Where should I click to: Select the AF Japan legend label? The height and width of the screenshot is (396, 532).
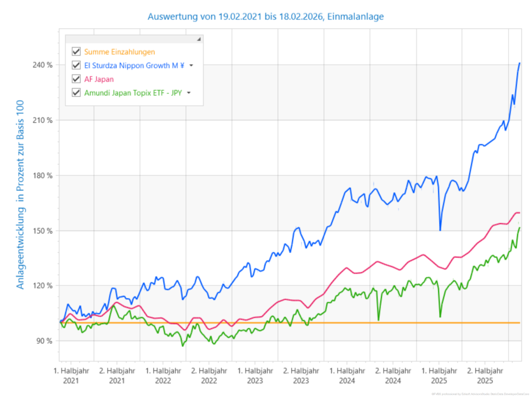pos(98,79)
